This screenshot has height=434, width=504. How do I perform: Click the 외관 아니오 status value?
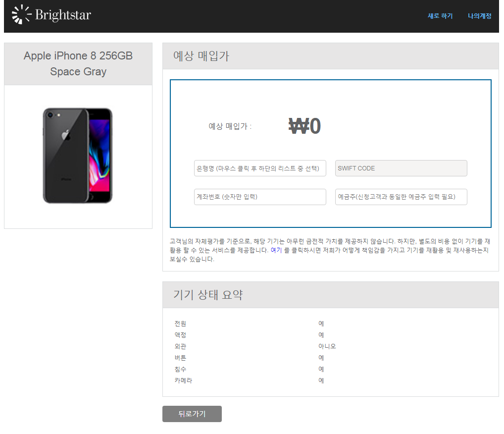pos(327,346)
